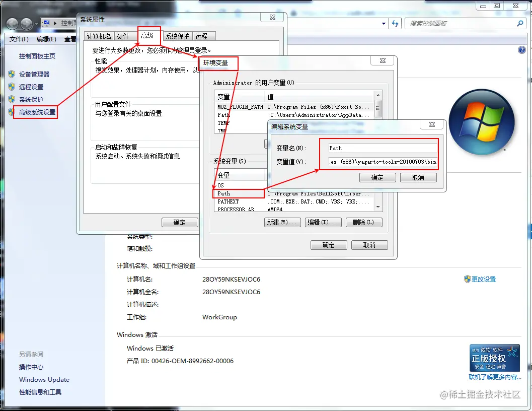
Task: Click shield icon beside sidebar 系统保护
Action: pos(12,99)
